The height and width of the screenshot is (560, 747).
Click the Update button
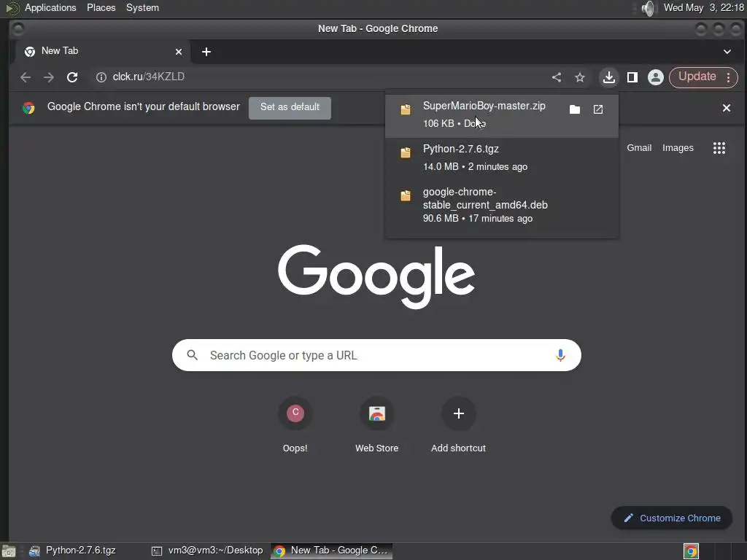pos(697,77)
